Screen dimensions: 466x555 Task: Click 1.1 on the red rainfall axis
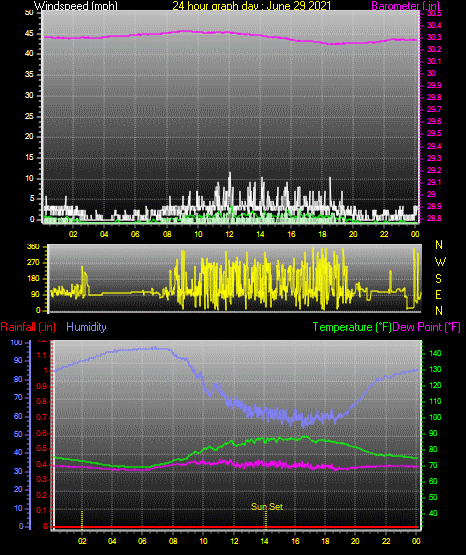[x=42, y=355]
